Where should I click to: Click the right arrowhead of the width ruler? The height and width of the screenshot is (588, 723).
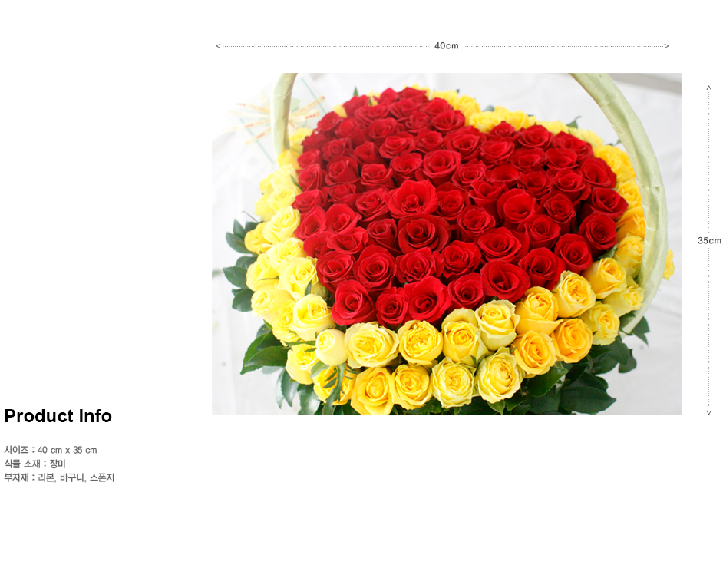pyautogui.click(x=666, y=46)
